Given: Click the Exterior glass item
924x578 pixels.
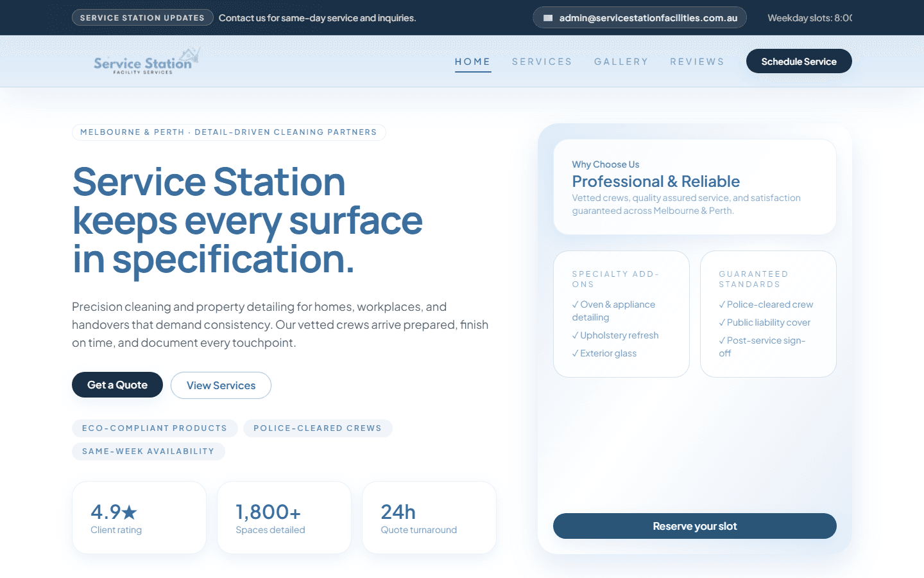Looking at the screenshot, I should [604, 353].
